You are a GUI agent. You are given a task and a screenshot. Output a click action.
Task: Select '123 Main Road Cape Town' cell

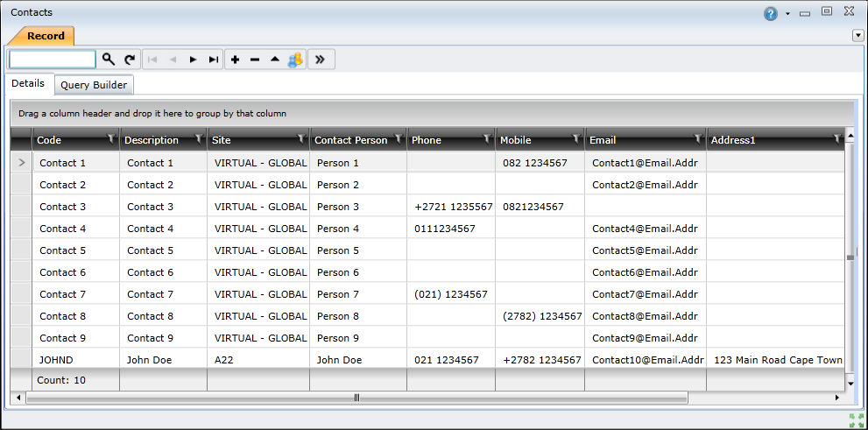[x=775, y=360]
